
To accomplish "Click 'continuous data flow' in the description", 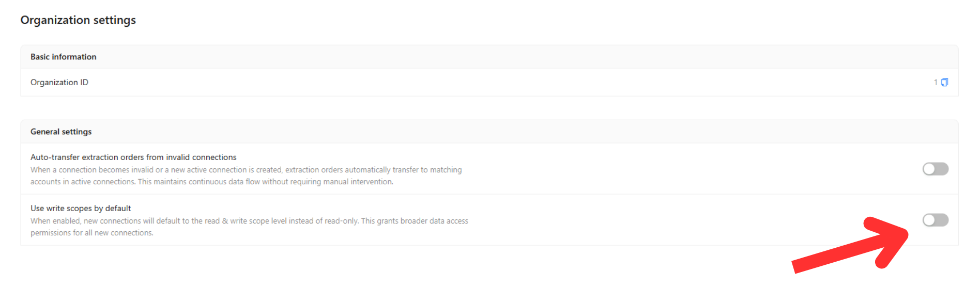I will (x=224, y=182).
